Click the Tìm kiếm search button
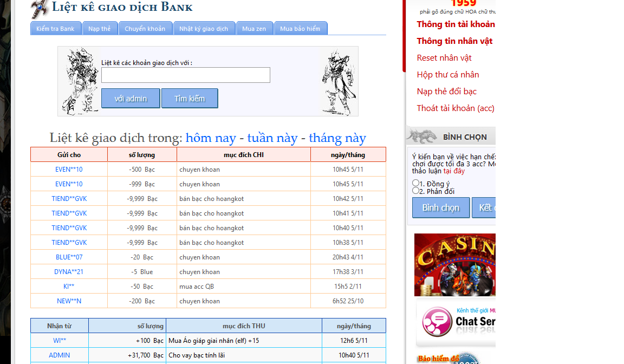This screenshot has width=624, height=364. point(190,98)
